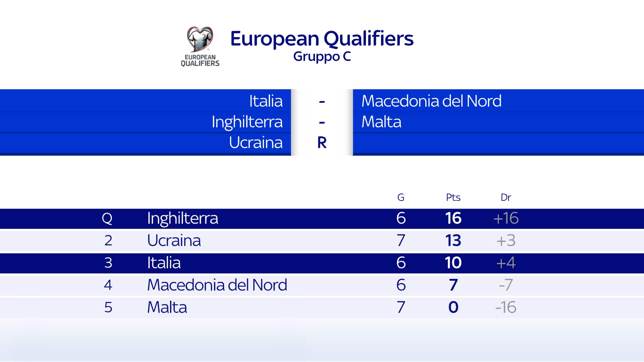Sort by the Pts column header

point(453,197)
